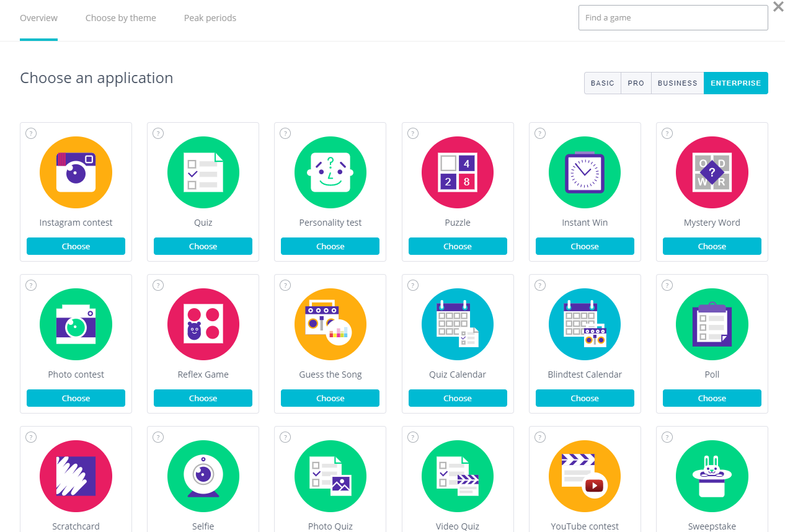The height and width of the screenshot is (532, 785).
Task: Choose the Poll application
Action: pos(712,398)
